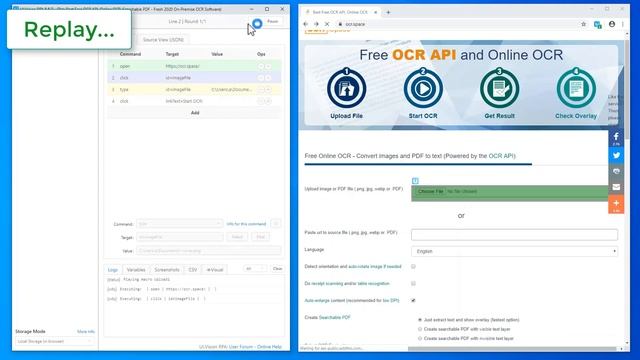Click second Ops icon in 'type' row
Viewport: 640px width, 360px height.
click(x=268, y=89)
